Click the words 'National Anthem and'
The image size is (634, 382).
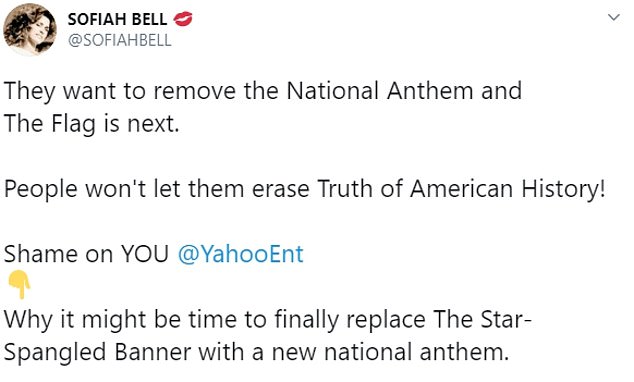click(x=404, y=90)
